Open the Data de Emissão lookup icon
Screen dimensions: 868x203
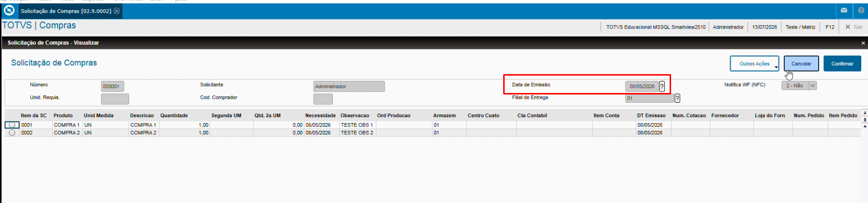tap(662, 86)
